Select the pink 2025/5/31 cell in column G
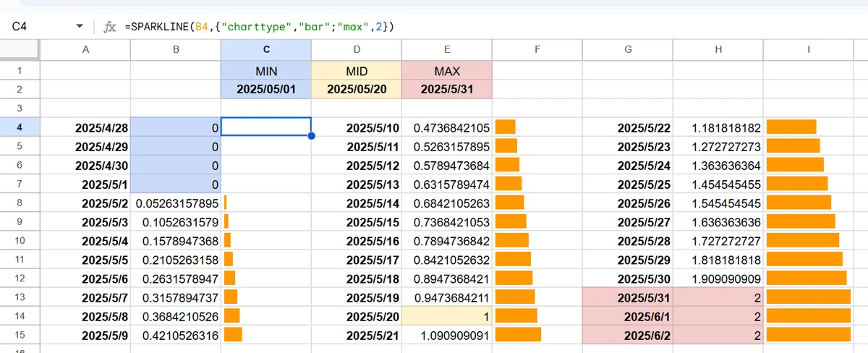The width and height of the screenshot is (868, 353). 628,297
